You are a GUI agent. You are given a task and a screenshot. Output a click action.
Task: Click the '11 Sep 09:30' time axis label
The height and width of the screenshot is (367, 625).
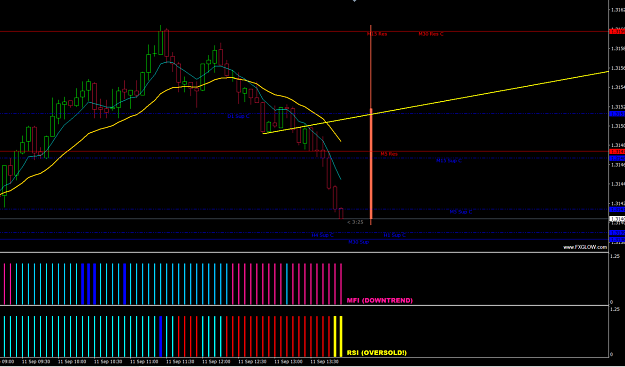point(36,361)
